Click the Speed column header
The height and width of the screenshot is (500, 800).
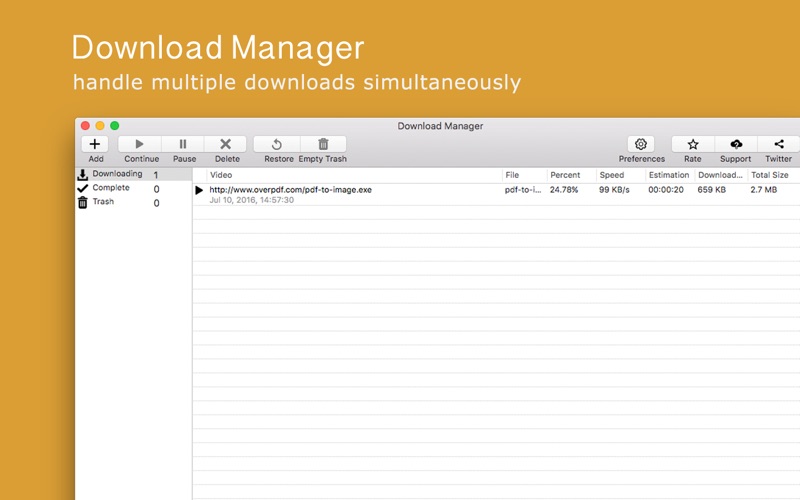point(612,175)
